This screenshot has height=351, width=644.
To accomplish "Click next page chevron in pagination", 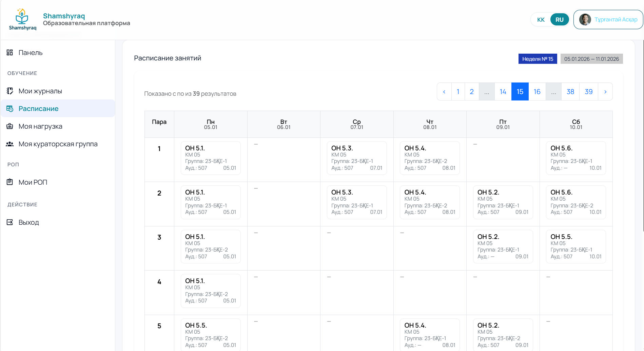I will click(606, 91).
